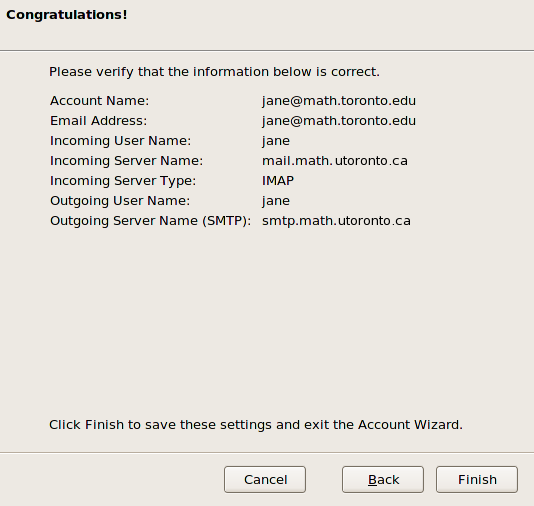534x506 pixels.
Task: Click the Incoming Server Type label
Action: tap(123, 181)
